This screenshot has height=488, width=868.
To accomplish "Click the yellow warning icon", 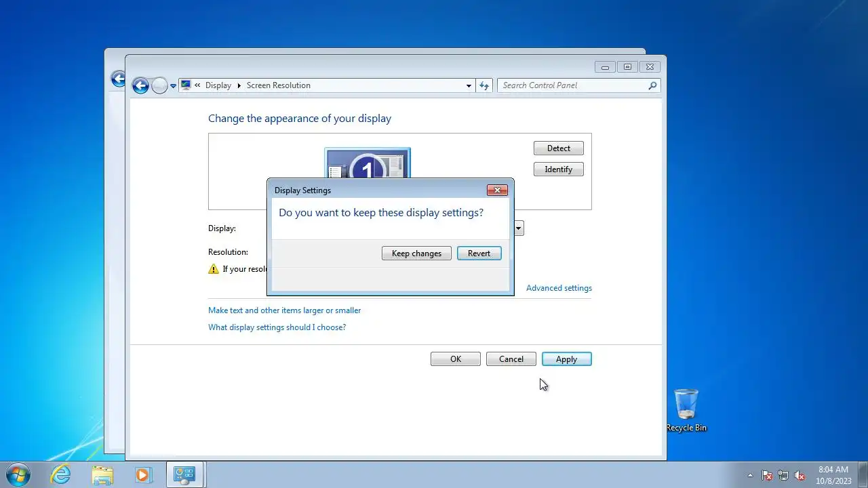I will point(214,269).
